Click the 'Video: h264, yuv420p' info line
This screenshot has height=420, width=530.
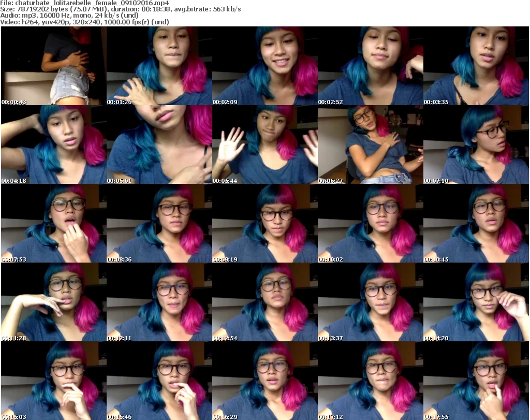84,22
